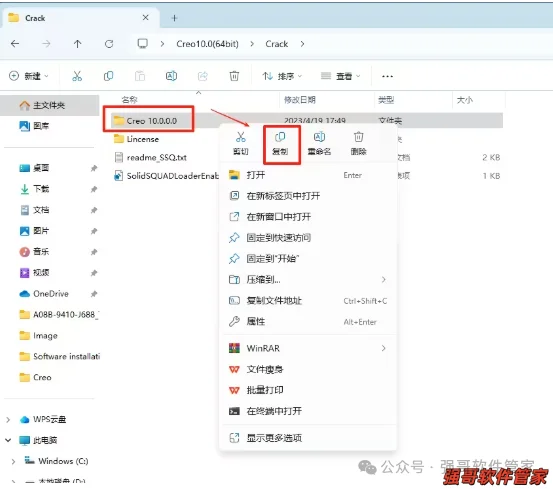This screenshot has width=553, height=489.
Task: Click the Cut icon in the toolbar
Action: pyautogui.click(x=77, y=76)
